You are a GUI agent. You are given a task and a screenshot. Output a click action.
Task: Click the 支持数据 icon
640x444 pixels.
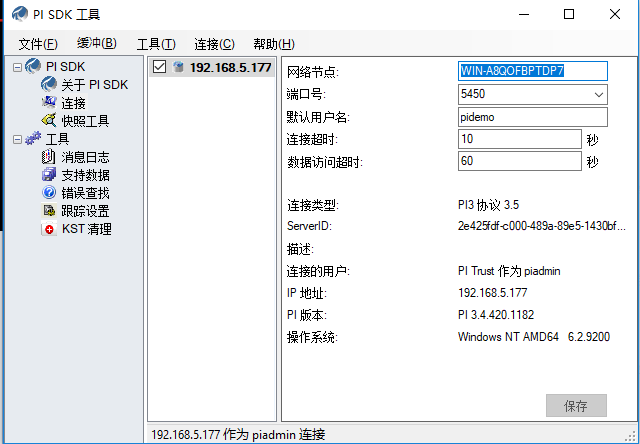coord(49,175)
